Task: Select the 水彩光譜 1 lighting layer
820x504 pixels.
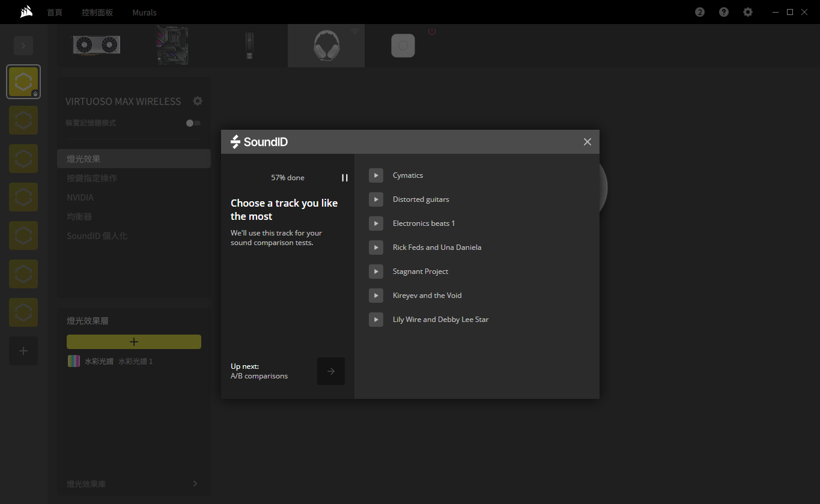Action: coord(134,361)
